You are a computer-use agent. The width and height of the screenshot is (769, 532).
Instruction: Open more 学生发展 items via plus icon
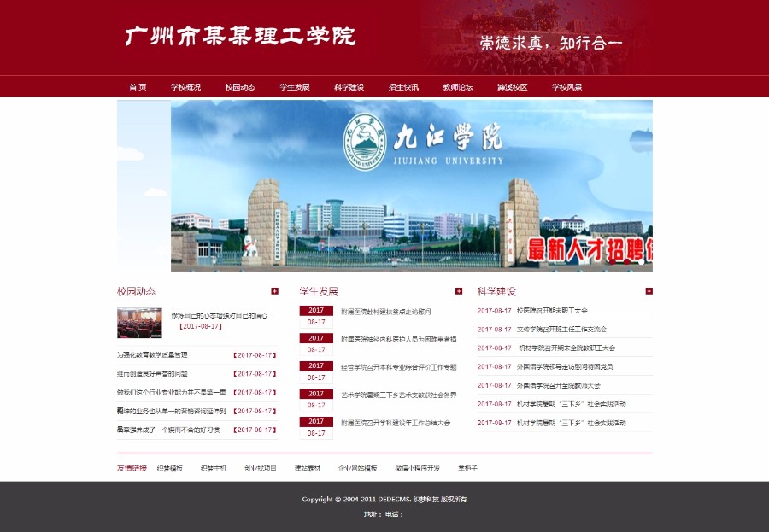459,291
